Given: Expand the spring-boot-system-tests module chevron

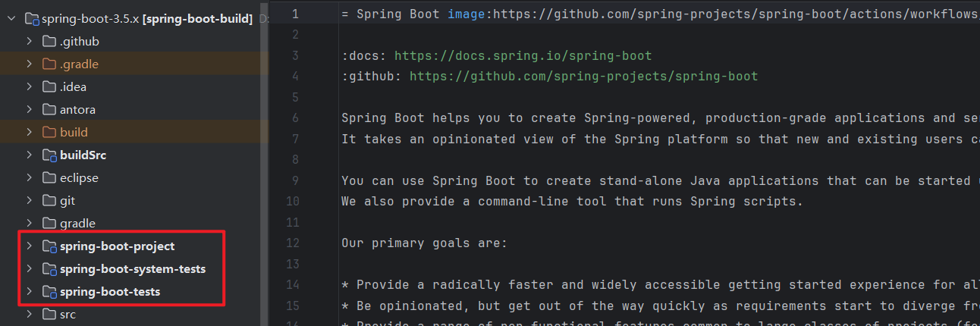Looking at the screenshot, I should point(29,268).
